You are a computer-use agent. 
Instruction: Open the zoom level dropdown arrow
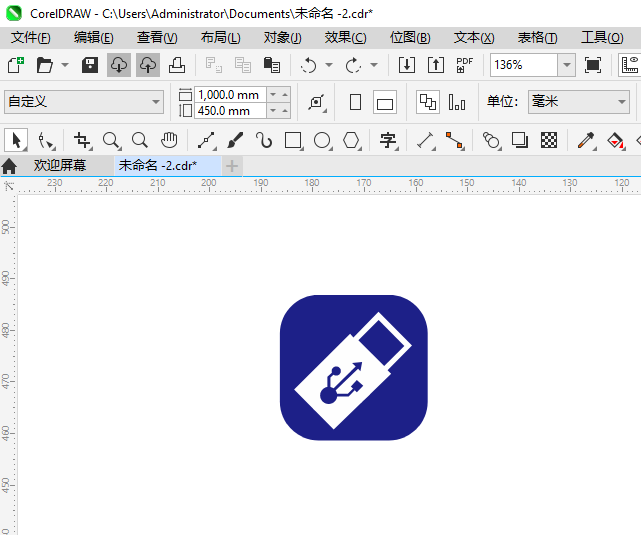click(x=567, y=65)
